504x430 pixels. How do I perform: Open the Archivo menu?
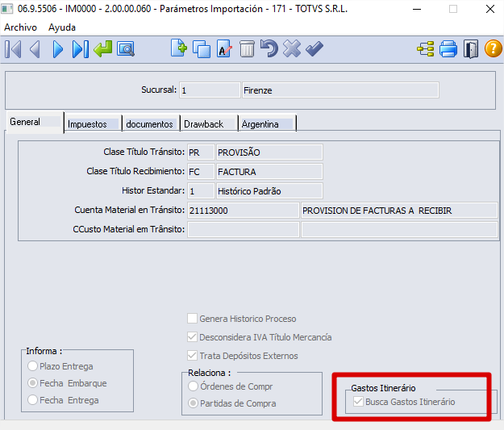tap(21, 27)
